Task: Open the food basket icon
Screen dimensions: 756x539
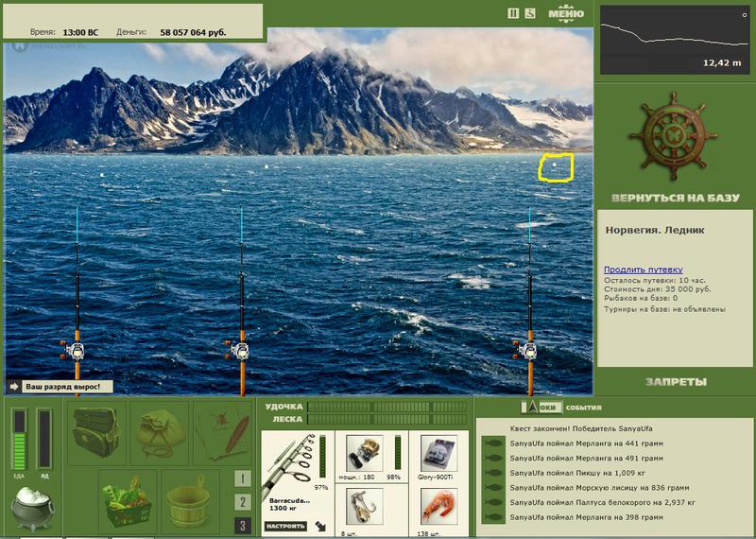Action: tap(128, 502)
